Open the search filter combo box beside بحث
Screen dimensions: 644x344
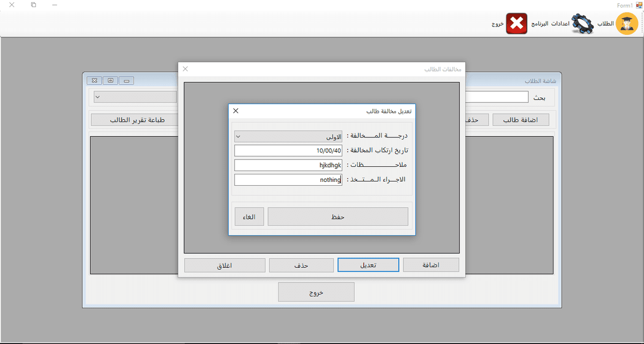135,97
